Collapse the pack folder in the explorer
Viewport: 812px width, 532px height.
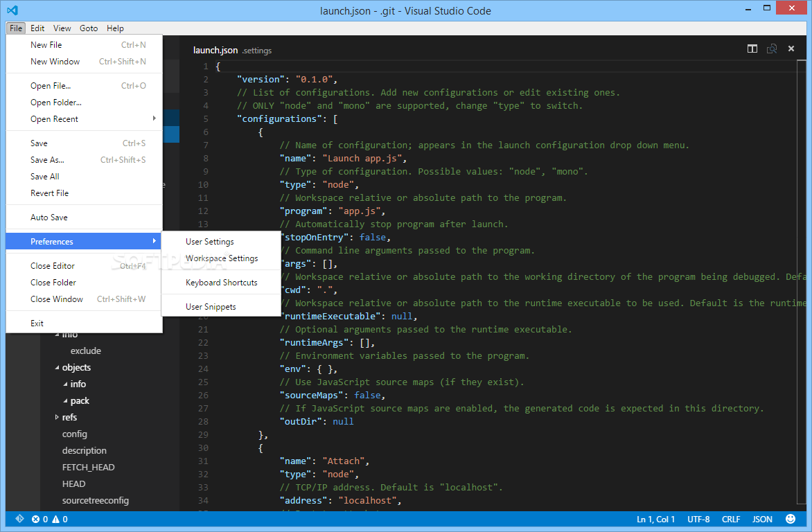click(65, 401)
